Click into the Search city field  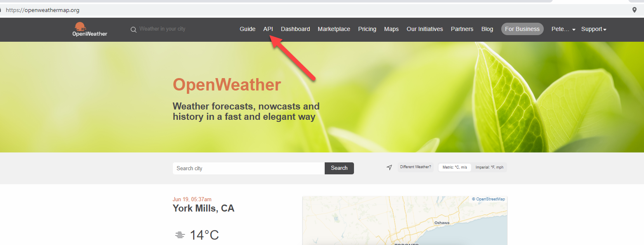(x=249, y=168)
